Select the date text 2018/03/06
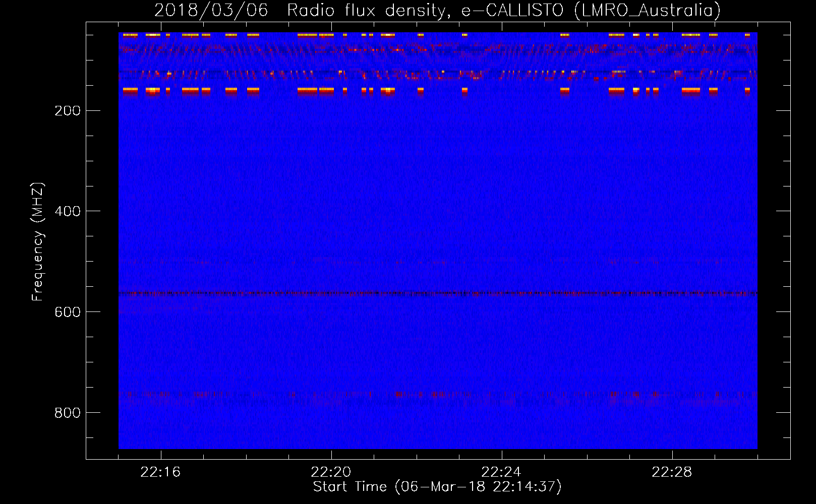 click(211, 11)
